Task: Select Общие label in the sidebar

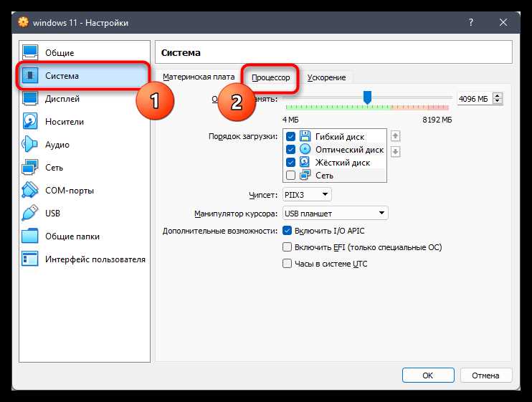Action: click(x=60, y=53)
